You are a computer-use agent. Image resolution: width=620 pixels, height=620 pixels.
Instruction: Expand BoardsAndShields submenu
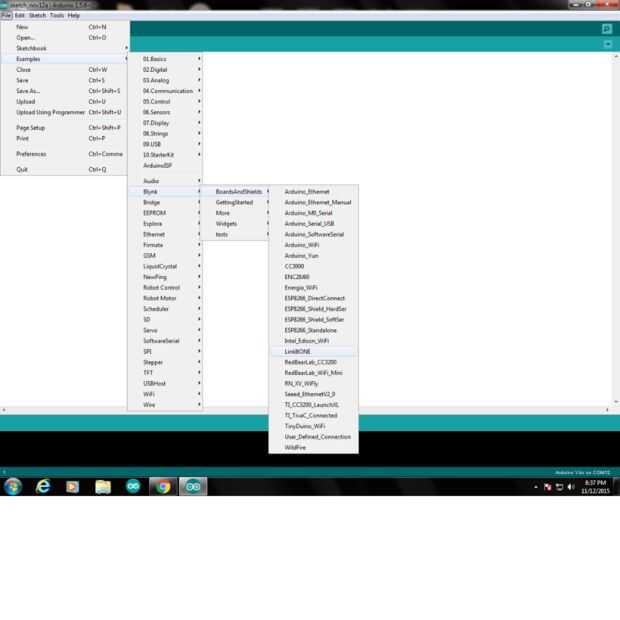pos(236,192)
